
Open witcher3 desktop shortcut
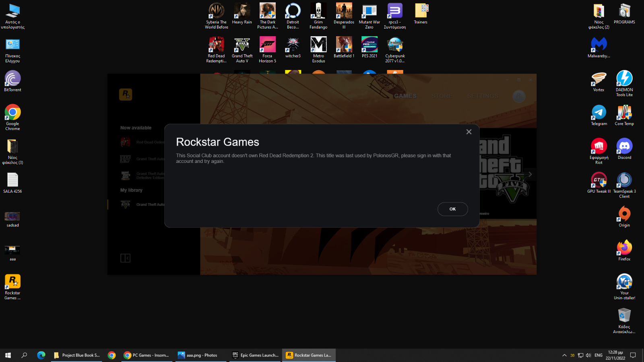click(x=293, y=47)
